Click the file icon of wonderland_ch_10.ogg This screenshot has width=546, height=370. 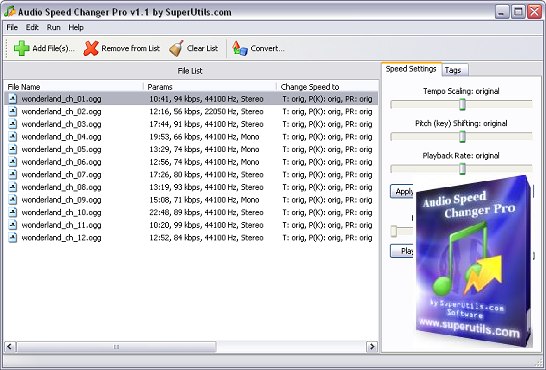(13, 212)
